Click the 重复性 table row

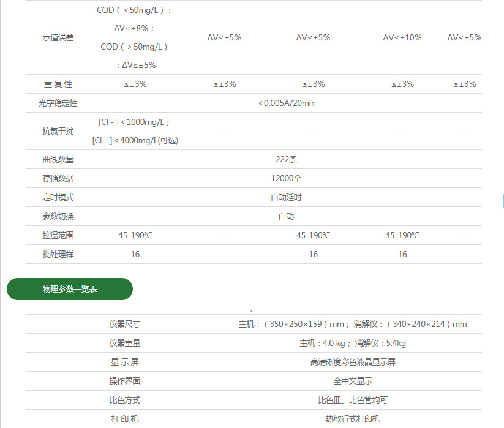(56, 84)
